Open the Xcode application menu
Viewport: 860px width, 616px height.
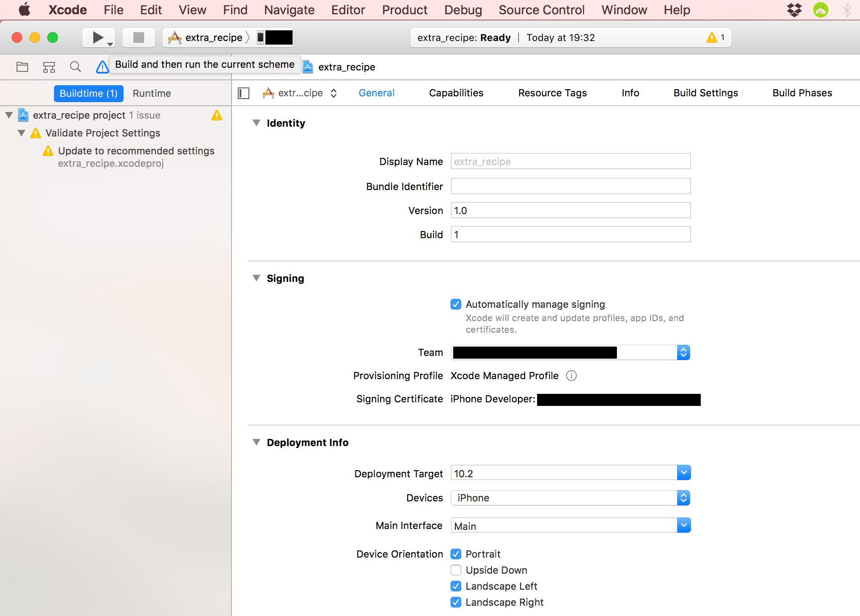(x=67, y=10)
